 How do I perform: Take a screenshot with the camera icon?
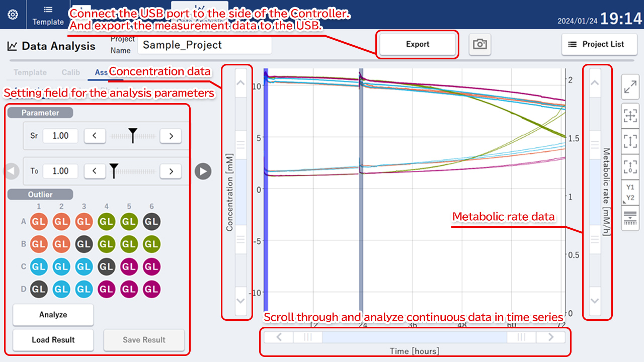coord(479,44)
